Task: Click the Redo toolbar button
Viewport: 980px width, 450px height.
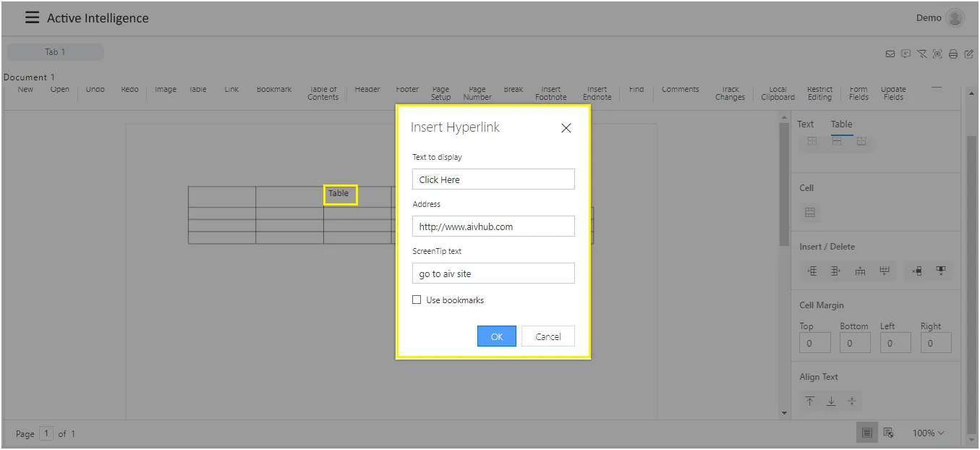Action: [129, 89]
